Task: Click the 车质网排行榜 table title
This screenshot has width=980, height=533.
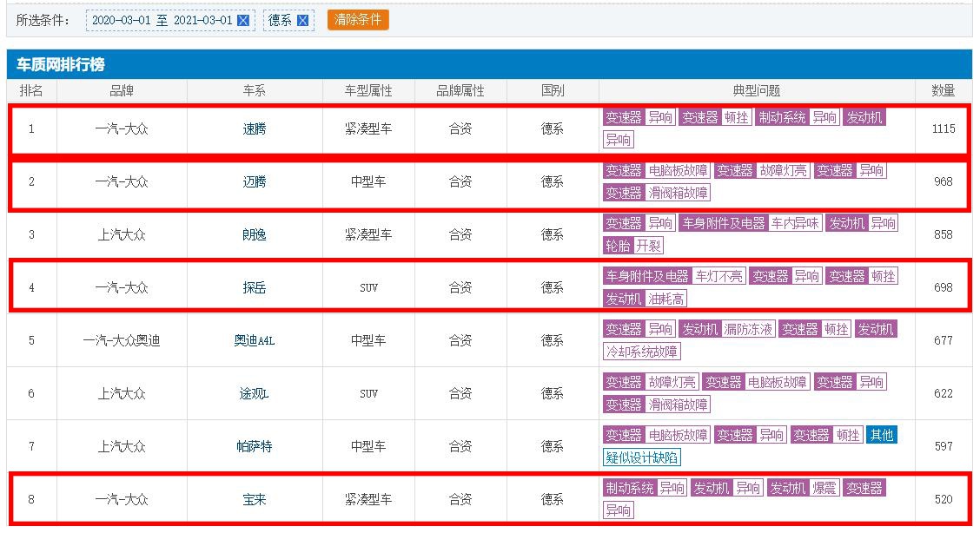Action: [x=61, y=65]
